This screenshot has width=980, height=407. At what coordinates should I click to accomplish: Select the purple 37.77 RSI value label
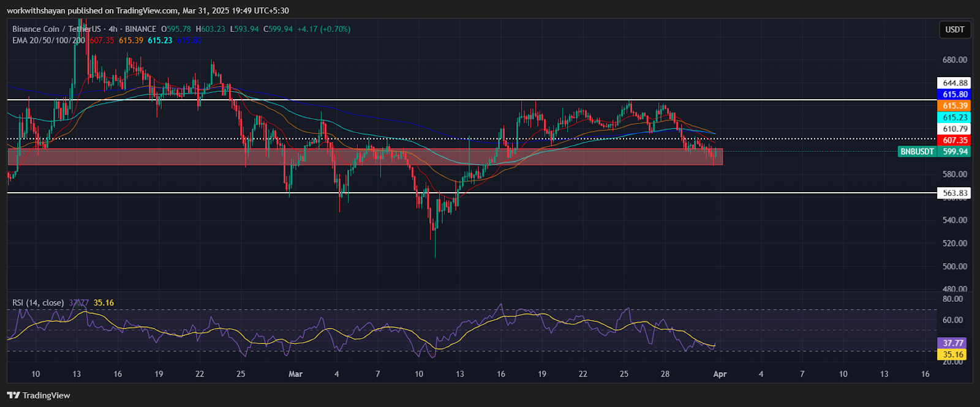[953, 343]
